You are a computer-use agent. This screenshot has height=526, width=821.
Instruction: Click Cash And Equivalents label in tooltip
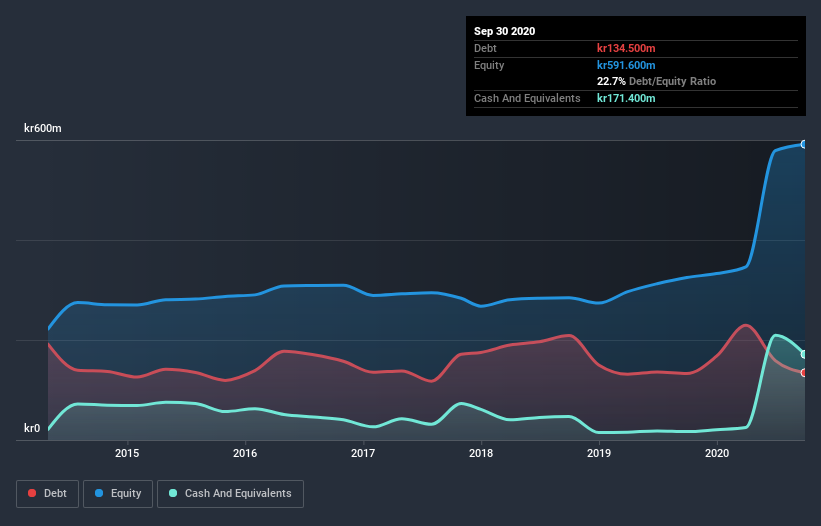527,98
